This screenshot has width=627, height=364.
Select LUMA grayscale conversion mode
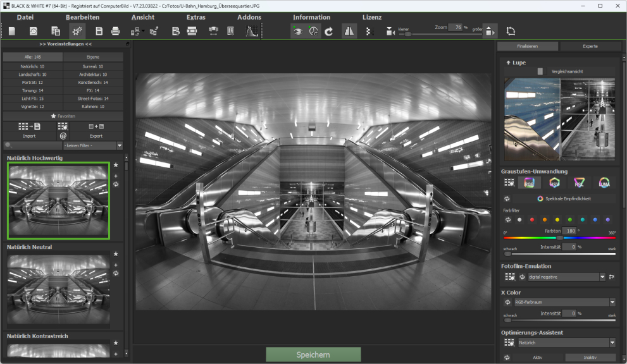coord(605,183)
